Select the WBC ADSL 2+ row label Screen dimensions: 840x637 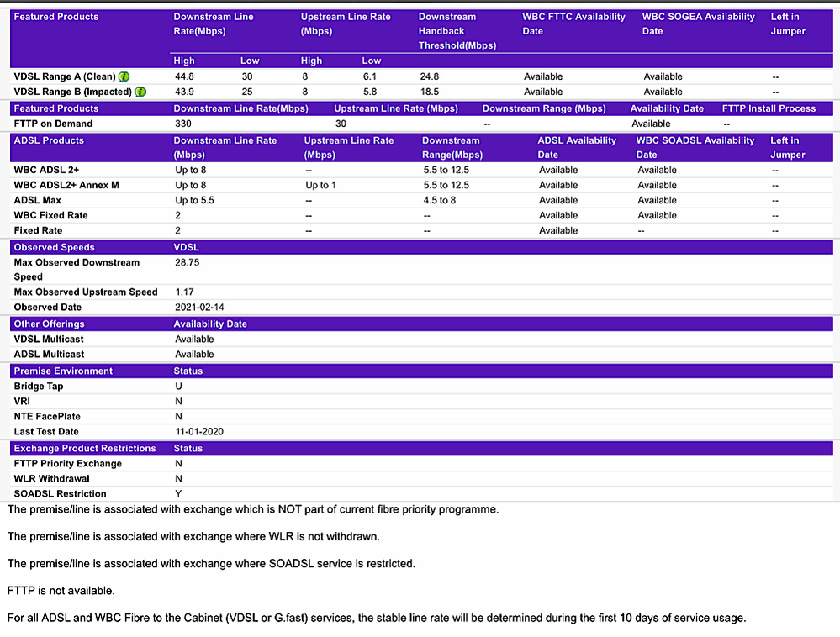tap(46, 170)
